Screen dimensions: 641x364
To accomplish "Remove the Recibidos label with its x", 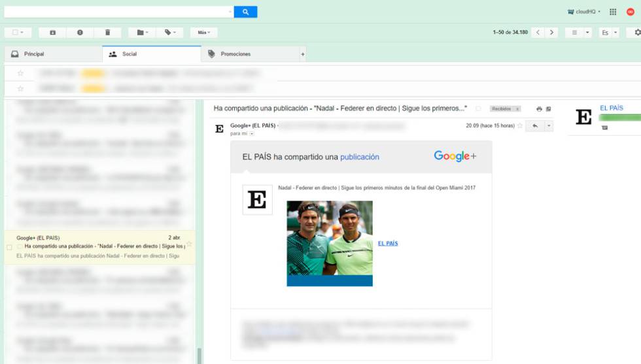I will point(517,109).
